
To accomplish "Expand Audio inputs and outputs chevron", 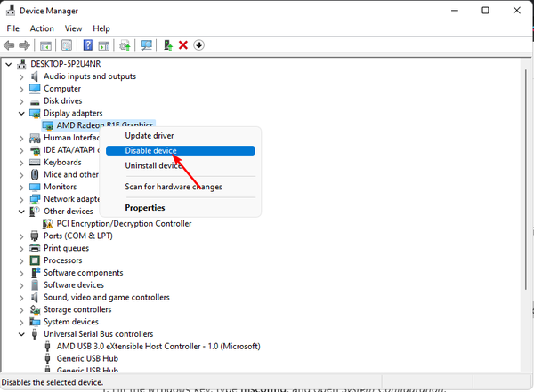I will (21, 77).
